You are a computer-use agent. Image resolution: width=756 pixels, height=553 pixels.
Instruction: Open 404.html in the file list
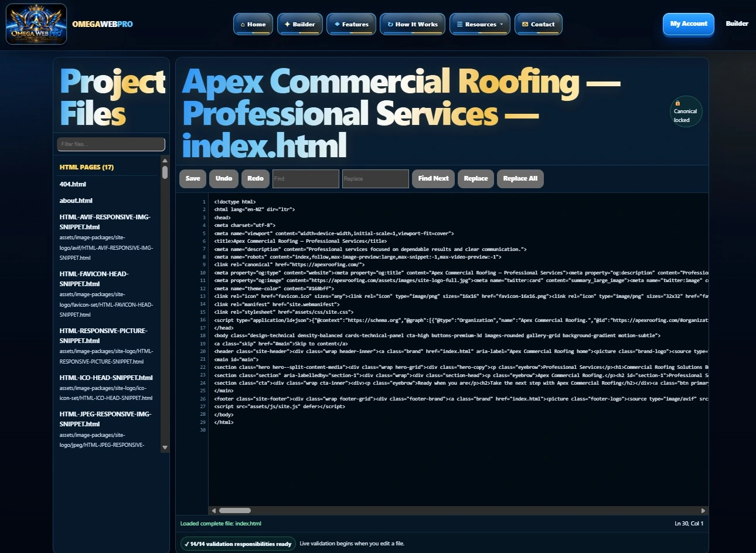point(73,184)
